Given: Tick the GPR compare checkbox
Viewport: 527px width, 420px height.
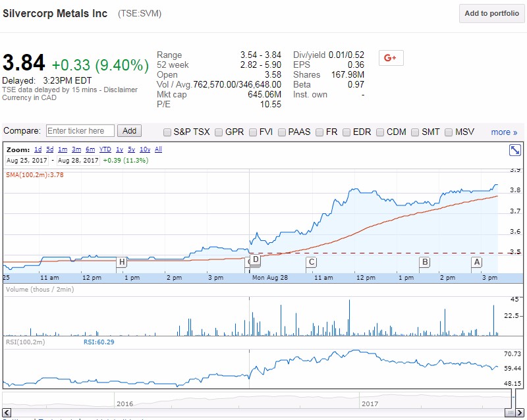Looking at the screenshot, I should pyautogui.click(x=219, y=132).
